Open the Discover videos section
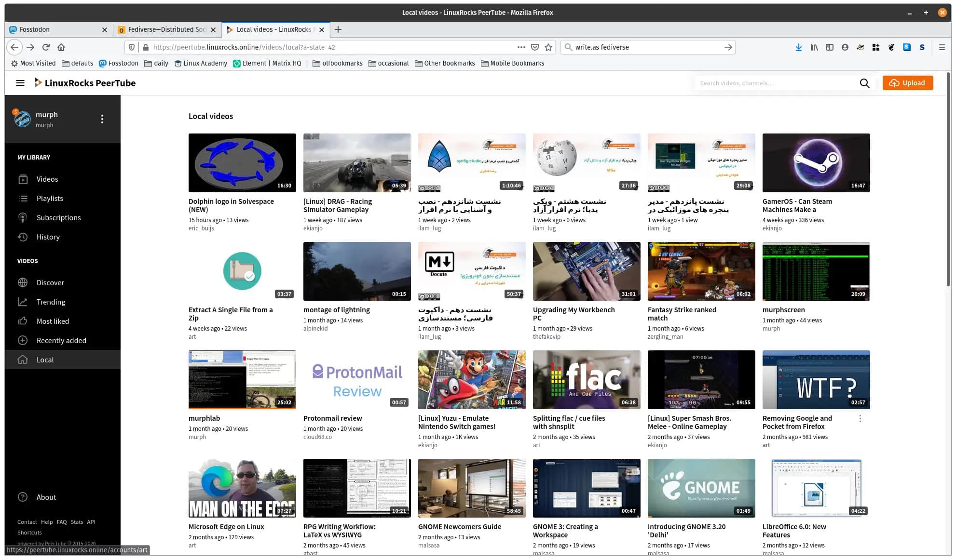The height and width of the screenshot is (560, 956). (x=50, y=282)
